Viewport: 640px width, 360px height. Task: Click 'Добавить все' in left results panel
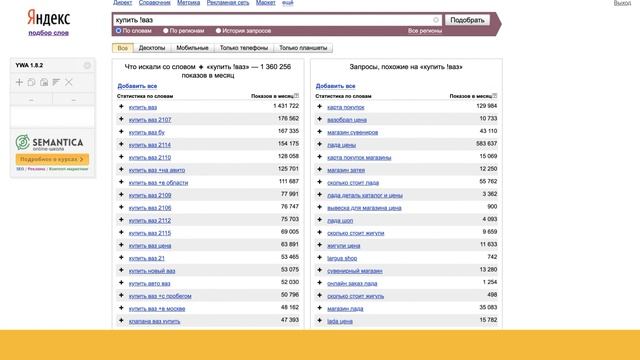[x=137, y=86]
